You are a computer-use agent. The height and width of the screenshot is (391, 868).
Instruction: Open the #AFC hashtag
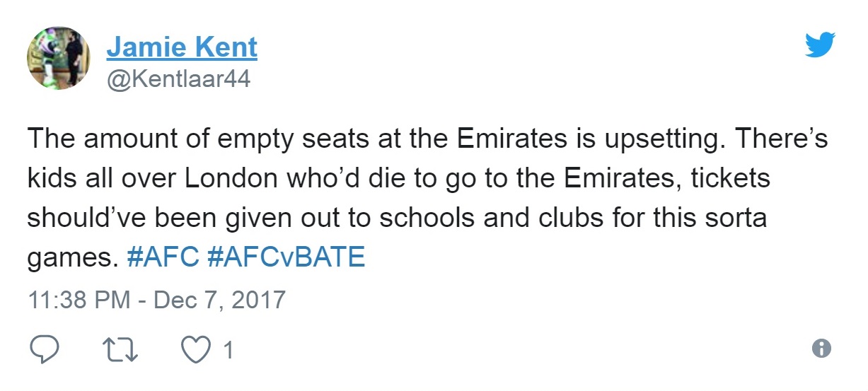pyautogui.click(x=163, y=257)
